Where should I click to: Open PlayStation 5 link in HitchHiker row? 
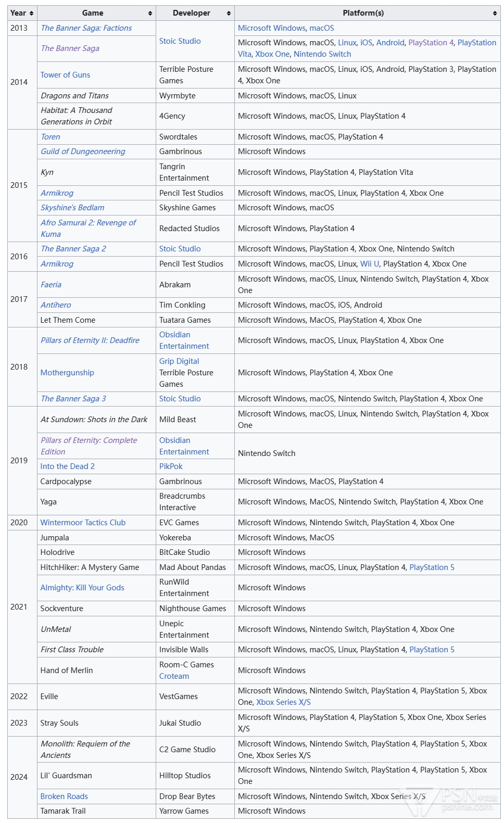(x=432, y=567)
